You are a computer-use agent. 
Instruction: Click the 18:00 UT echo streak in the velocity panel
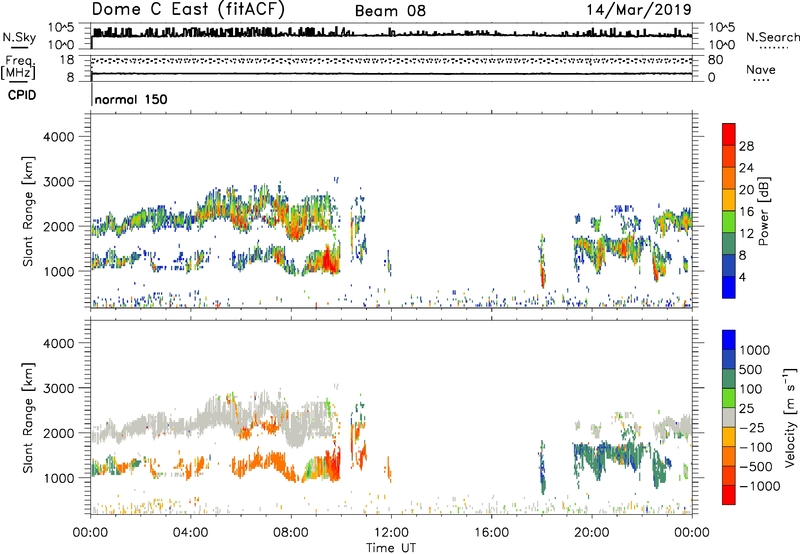tap(542, 467)
